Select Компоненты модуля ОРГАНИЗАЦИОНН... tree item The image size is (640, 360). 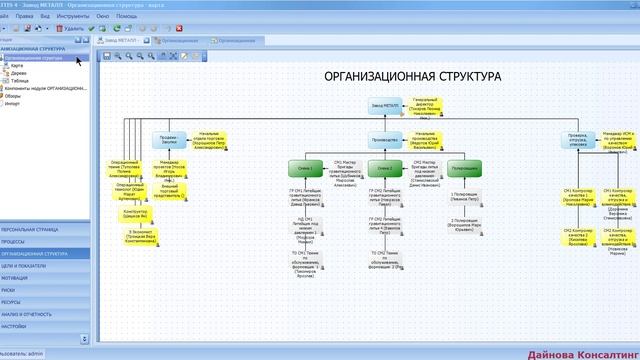45,88
